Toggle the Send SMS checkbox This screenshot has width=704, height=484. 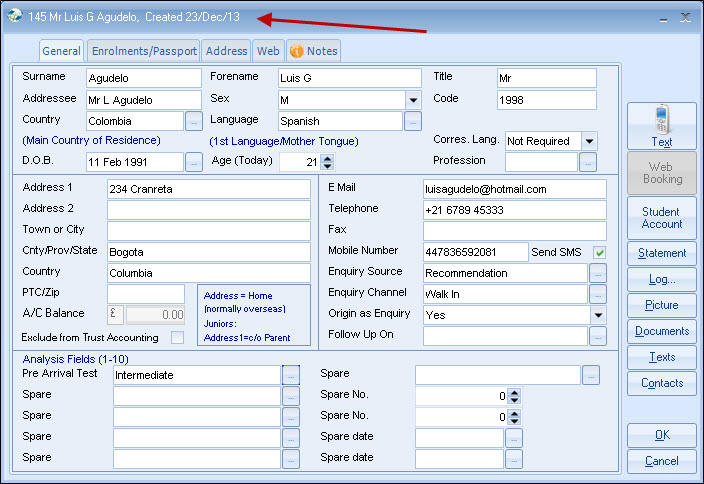click(x=600, y=252)
